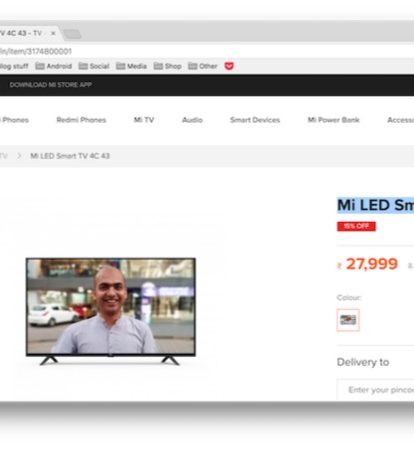Open the Android bookmarks folder
The image size is (414, 449).
tap(54, 66)
